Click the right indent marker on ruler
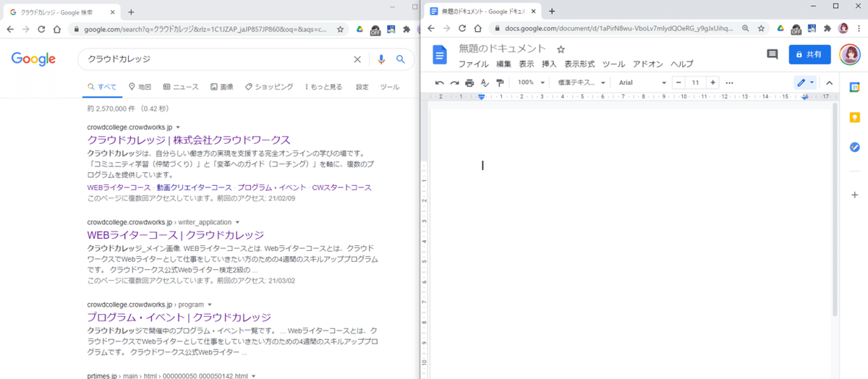Screen dimensions: 868x379 pyautogui.click(x=805, y=97)
